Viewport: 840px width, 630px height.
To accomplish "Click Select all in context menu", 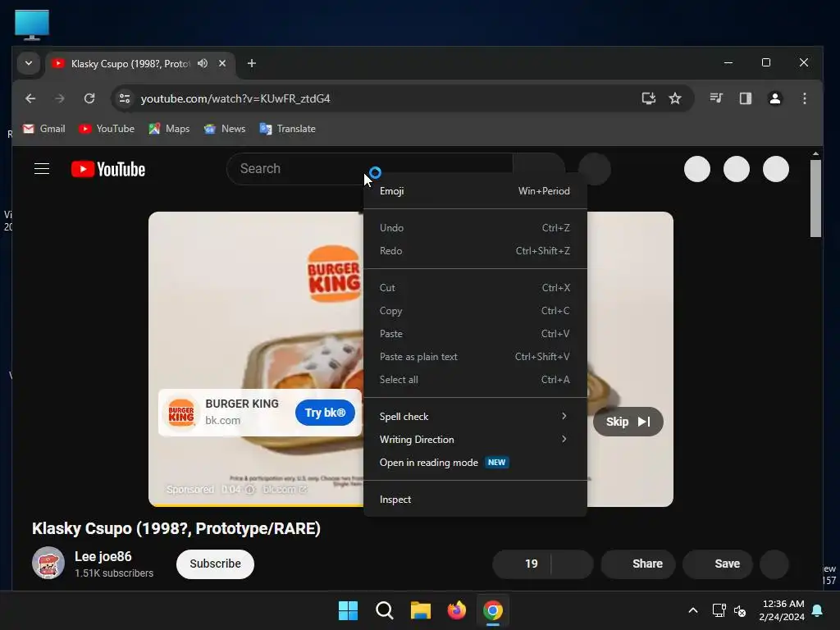I will tap(475, 379).
